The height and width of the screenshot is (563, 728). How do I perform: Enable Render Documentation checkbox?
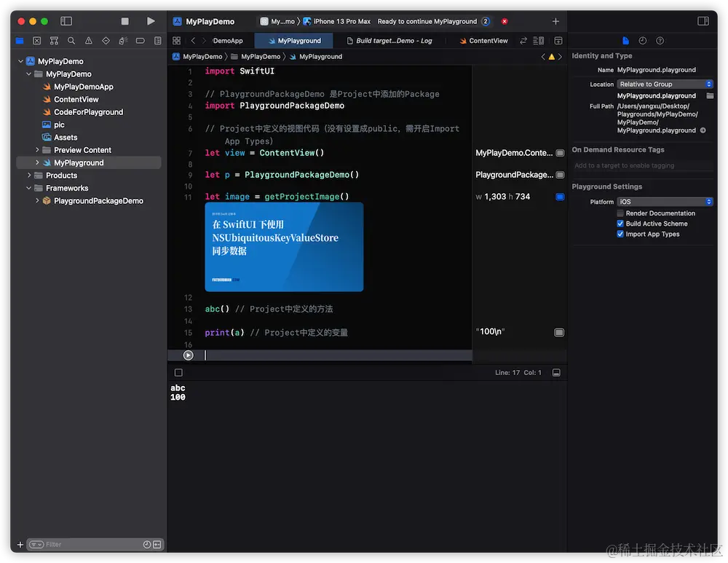(620, 213)
